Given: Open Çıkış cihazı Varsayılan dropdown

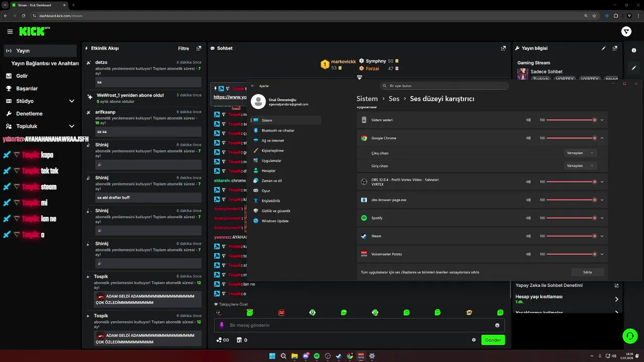Looking at the screenshot, I should (580, 153).
